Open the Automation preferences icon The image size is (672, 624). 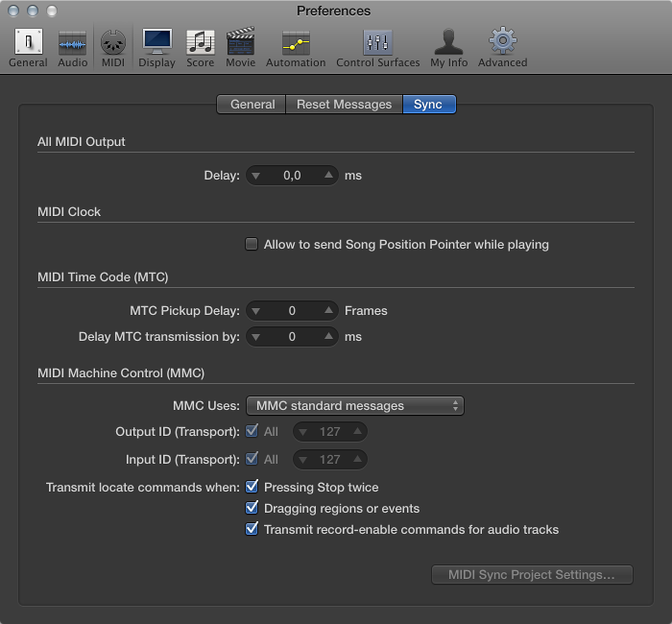tap(296, 43)
